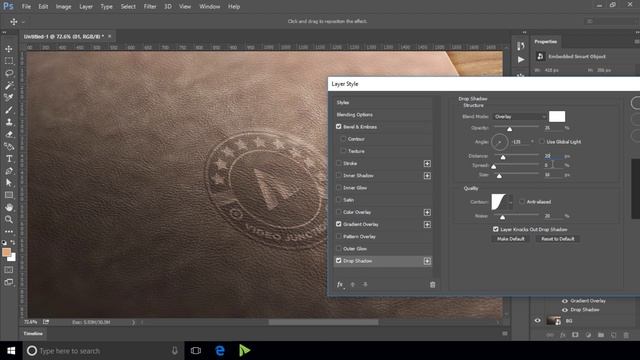Viewport: 640px width, 360px height.
Task: Hide the BG layer eye icon
Action: click(538, 321)
